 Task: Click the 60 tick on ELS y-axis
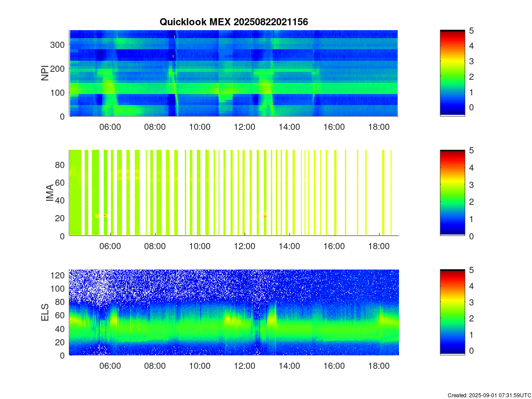(x=61, y=315)
